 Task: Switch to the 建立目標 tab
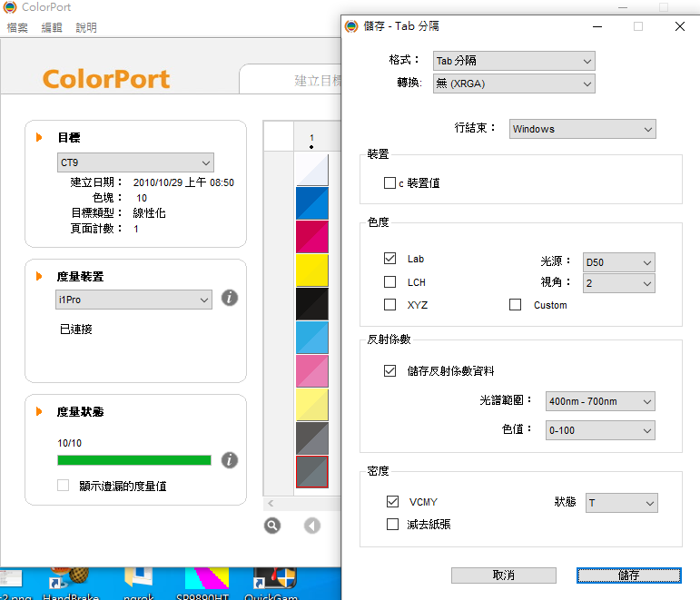point(291,80)
